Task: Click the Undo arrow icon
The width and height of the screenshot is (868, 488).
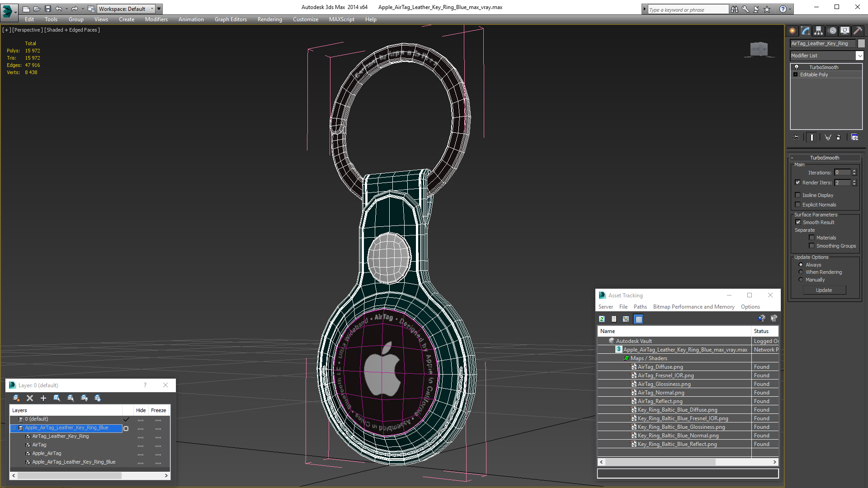Action: click(59, 9)
